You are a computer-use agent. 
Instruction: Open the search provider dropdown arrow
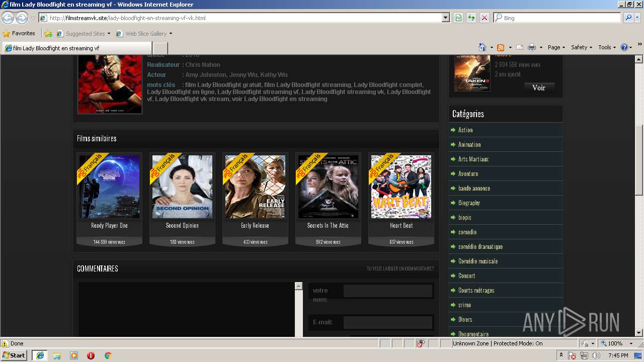tap(638, 18)
